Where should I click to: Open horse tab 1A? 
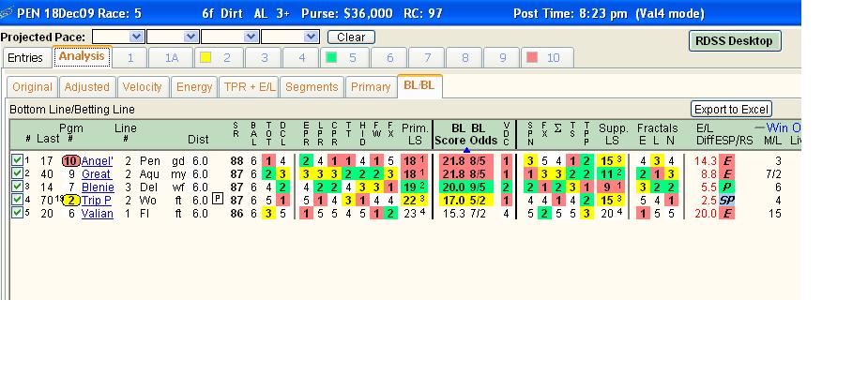click(171, 57)
